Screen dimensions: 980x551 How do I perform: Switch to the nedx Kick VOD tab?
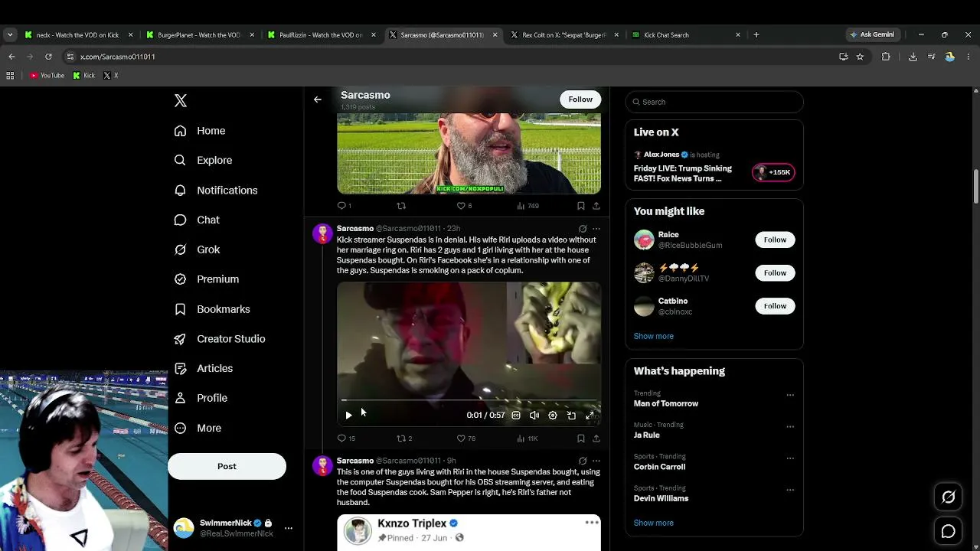(x=79, y=34)
